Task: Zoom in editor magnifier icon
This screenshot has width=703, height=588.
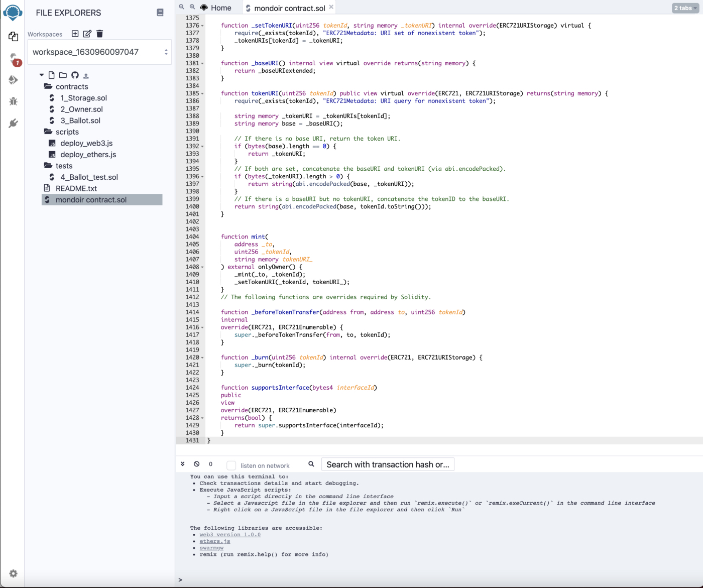Action: coord(192,7)
